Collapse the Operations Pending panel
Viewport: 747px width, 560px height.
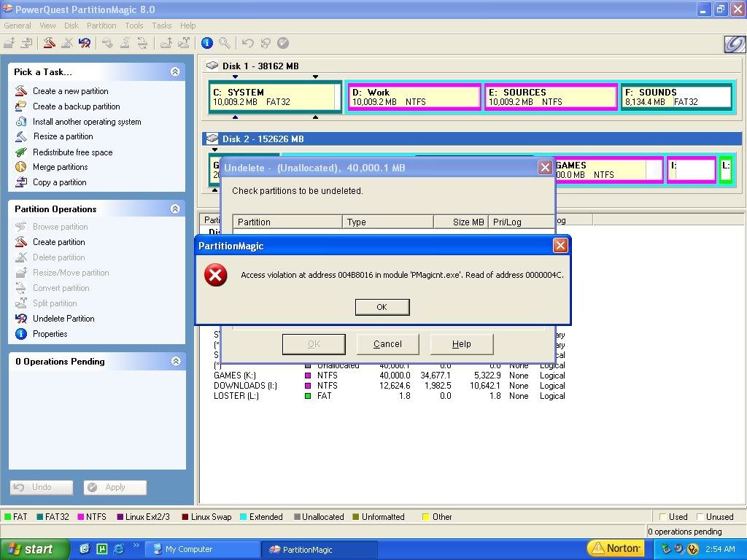click(x=175, y=361)
